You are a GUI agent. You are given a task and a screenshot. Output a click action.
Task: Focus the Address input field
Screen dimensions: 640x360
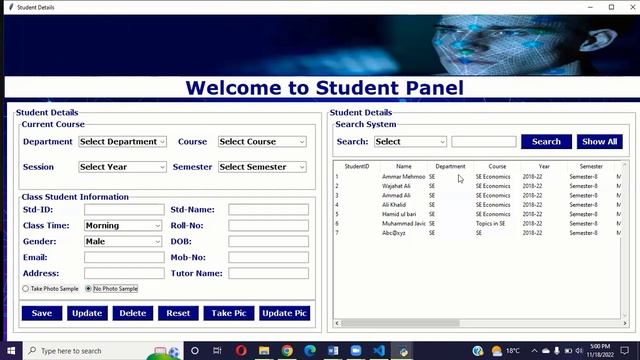click(x=124, y=273)
